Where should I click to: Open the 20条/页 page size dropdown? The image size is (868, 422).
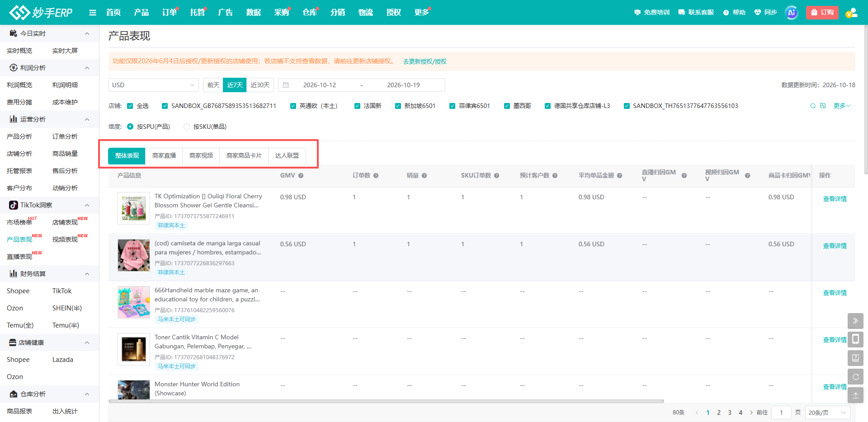(x=827, y=413)
